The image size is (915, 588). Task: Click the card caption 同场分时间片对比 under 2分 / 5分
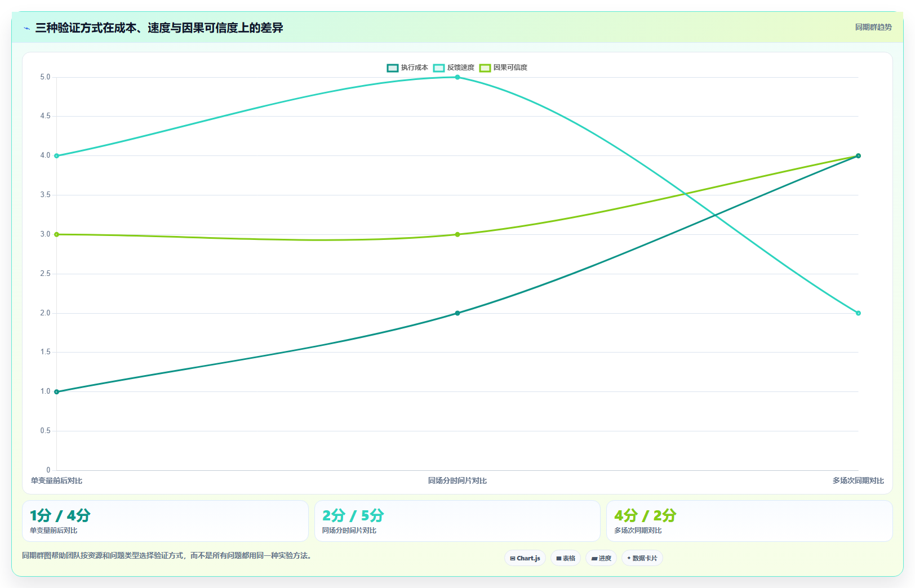(349, 531)
